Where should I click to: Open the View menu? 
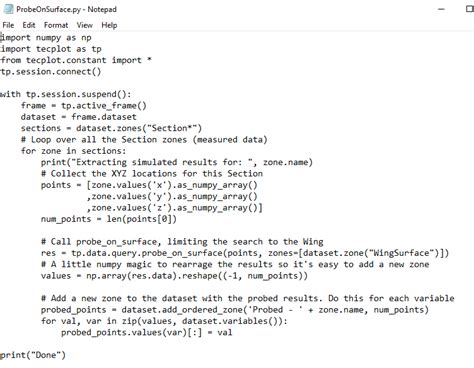pos(84,25)
